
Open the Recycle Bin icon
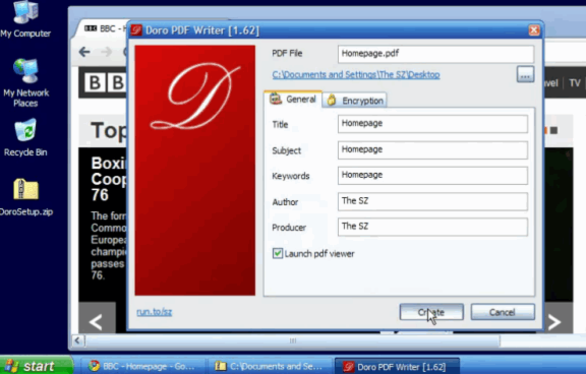[x=25, y=137]
